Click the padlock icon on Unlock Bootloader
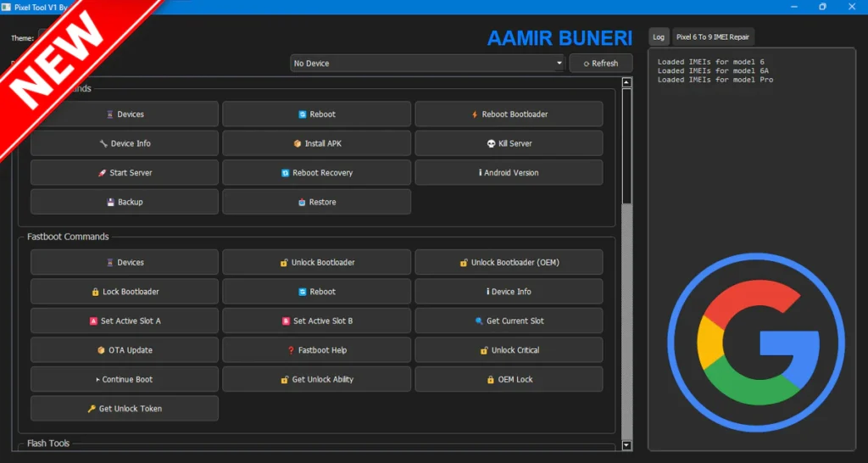This screenshot has height=463, width=868. coord(284,263)
